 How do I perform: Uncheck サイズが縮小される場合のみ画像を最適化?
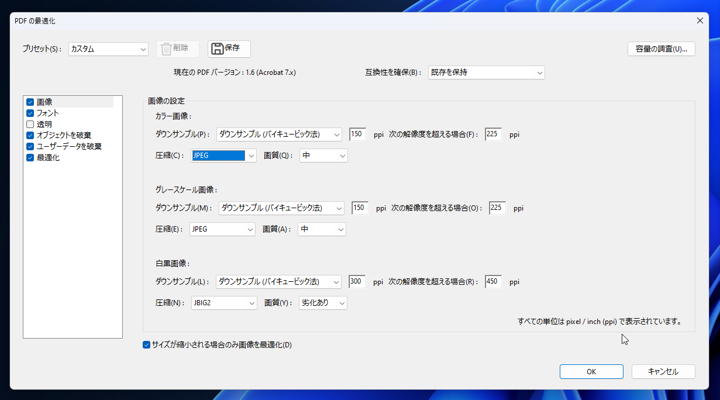[x=146, y=345]
